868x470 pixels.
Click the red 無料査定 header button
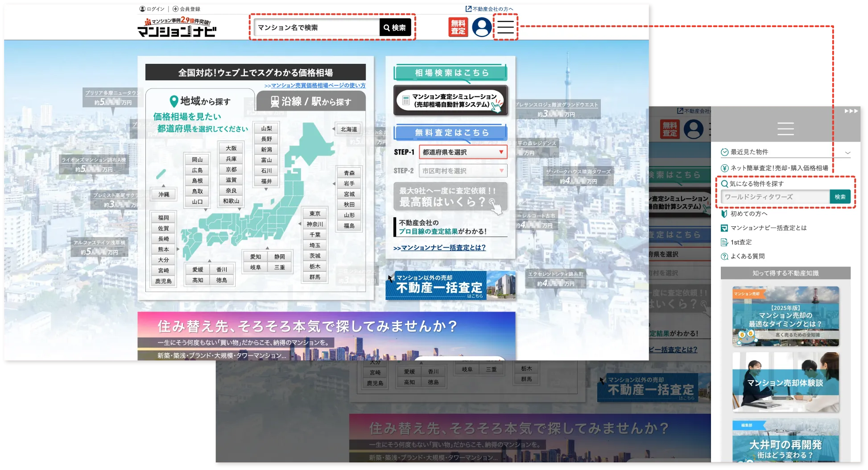458,27
